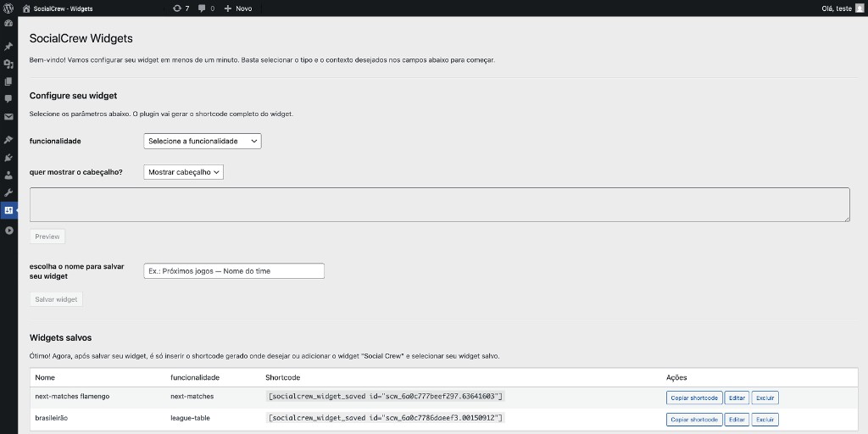
Task: Open Pages via the sidebar icon
Action: coord(8,81)
